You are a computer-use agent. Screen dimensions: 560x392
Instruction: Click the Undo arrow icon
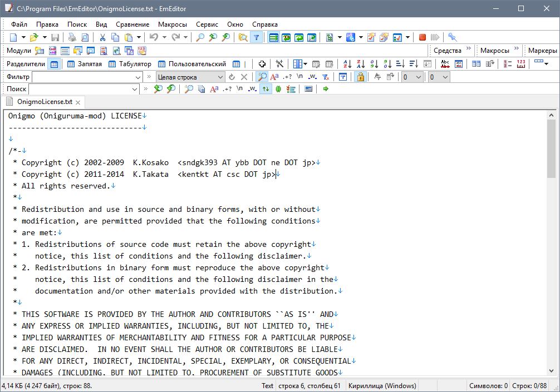click(154, 37)
